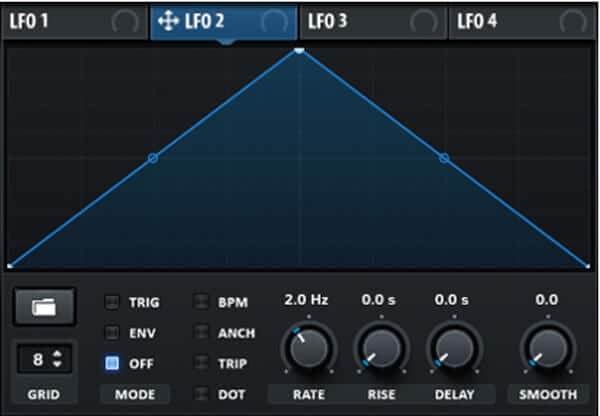Viewport: 600px width, 416px height.
Task: Click the LFO 4 modulation amount ring
Action: [x=573, y=22]
